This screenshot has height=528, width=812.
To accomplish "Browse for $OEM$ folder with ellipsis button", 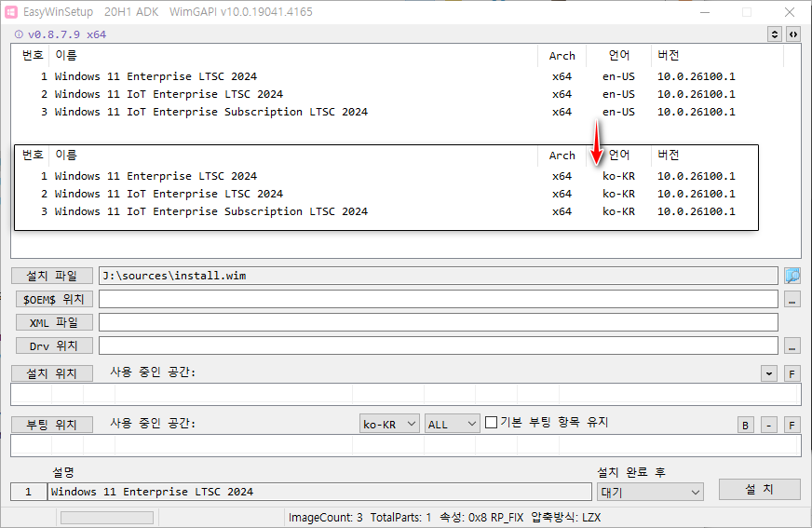I will 792,299.
